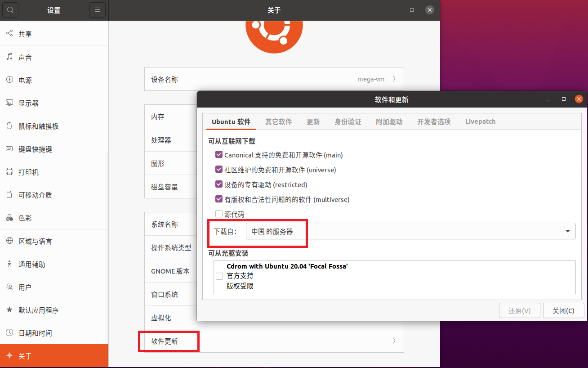Select 显示器 in the Settings sidebar

54,103
